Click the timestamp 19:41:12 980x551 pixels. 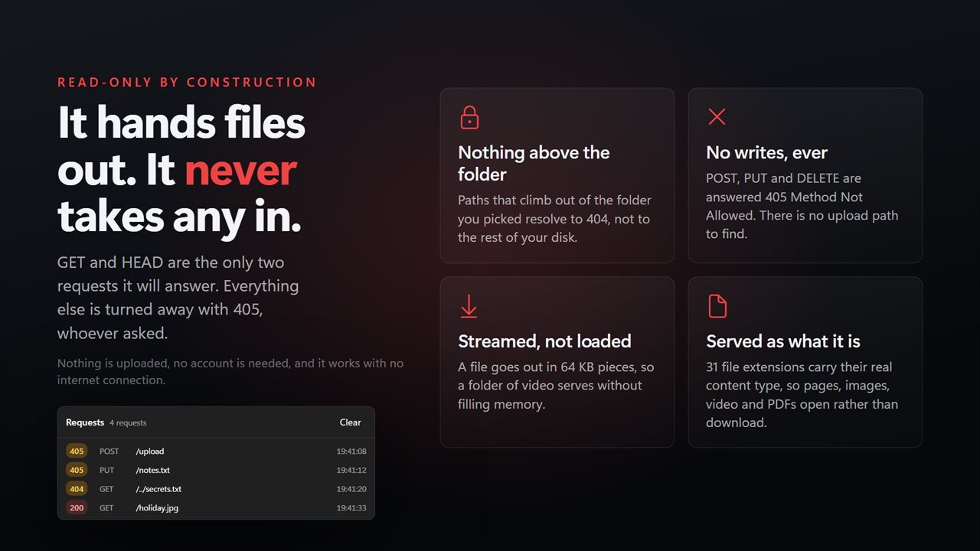pos(351,470)
